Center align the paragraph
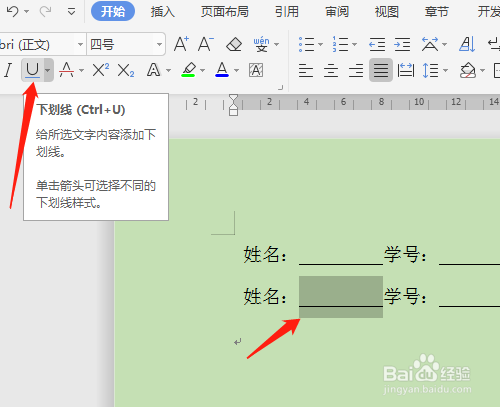This screenshot has height=407, width=500. point(331,70)
